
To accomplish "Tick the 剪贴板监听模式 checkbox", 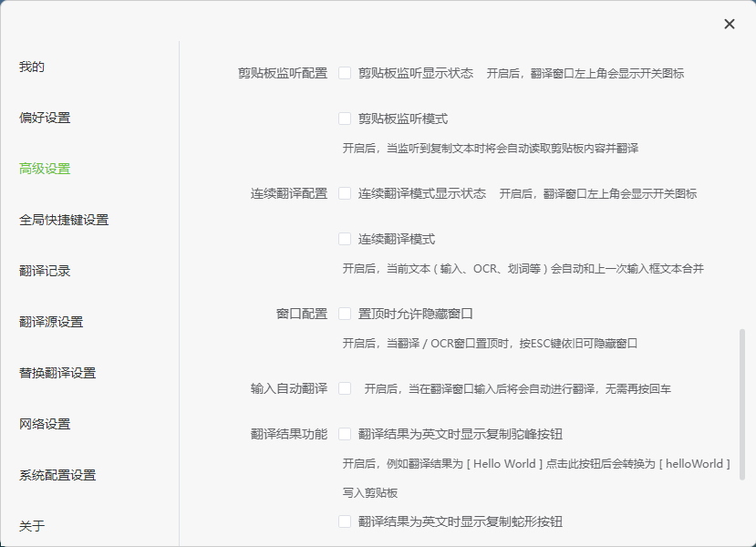I will point(345,119).
